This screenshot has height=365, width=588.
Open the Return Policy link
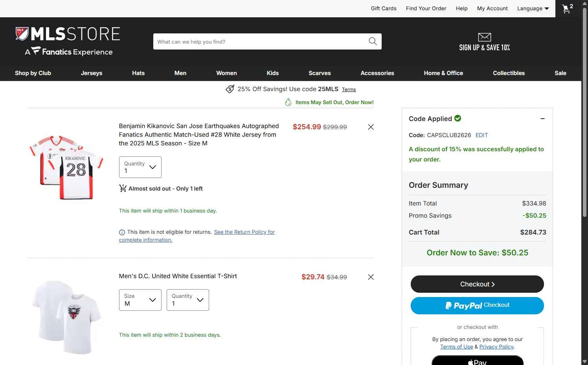[x=197, y=236]
